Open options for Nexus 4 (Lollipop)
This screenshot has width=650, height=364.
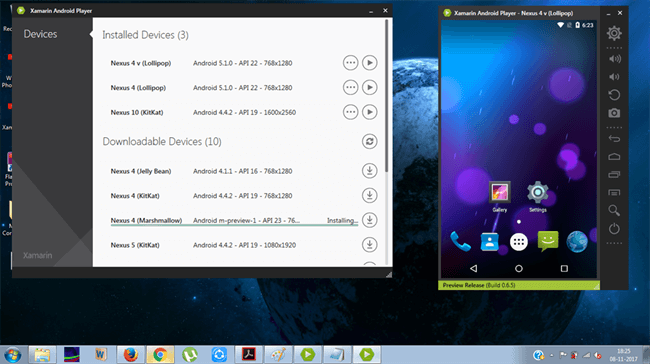pyautogui.click(x=350, y=87)
